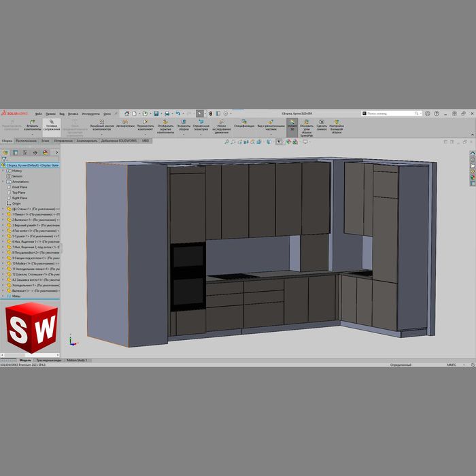Click the search commands input field

coord(391,114)
